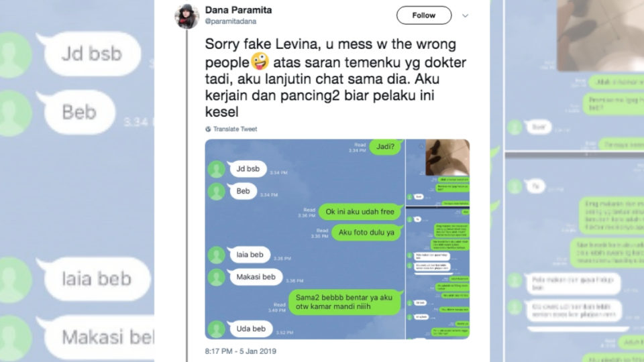Open the large chat screenshot image

[x=305, y=239]
